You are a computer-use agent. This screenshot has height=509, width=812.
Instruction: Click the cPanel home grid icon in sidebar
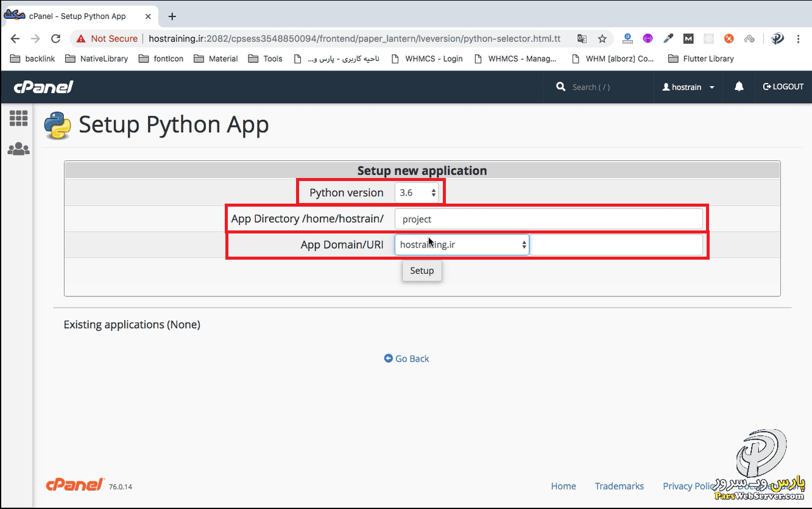(x=18, y=118)
